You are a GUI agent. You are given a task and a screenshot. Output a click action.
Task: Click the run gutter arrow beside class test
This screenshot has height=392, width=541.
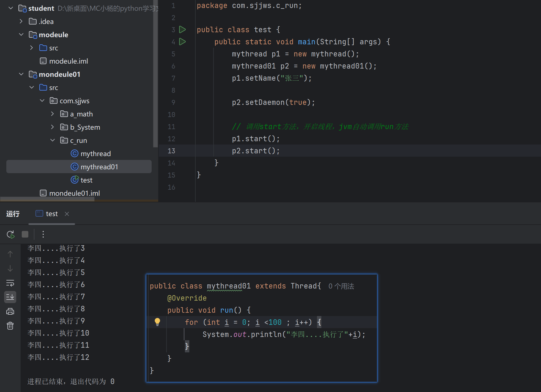(x=182, y=29)
